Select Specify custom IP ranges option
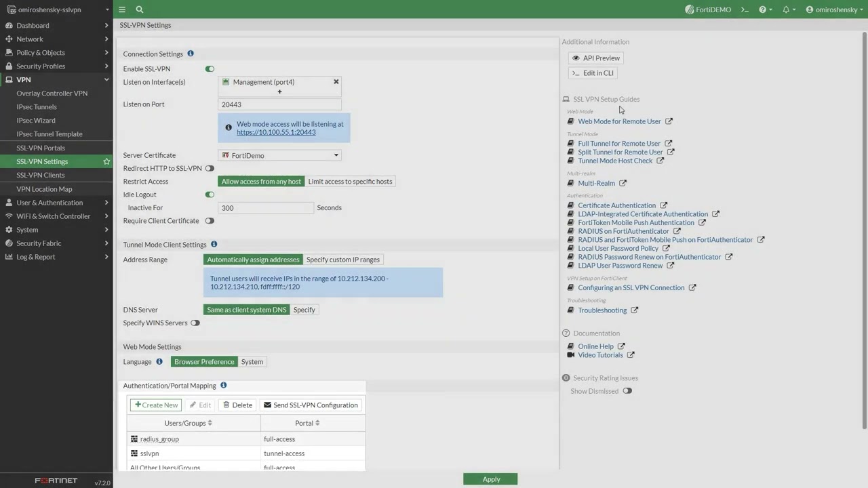This screenshot has width=868, height=488. [343, 260]
